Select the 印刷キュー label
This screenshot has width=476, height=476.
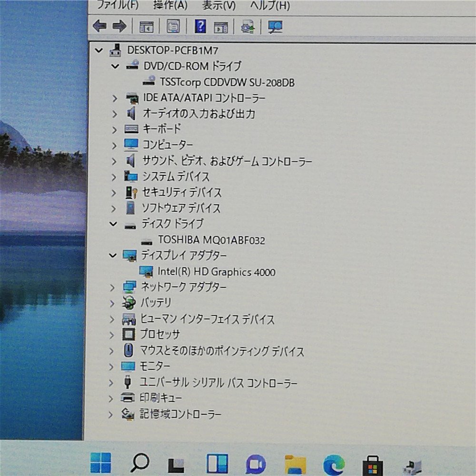[x=160, y=397]
